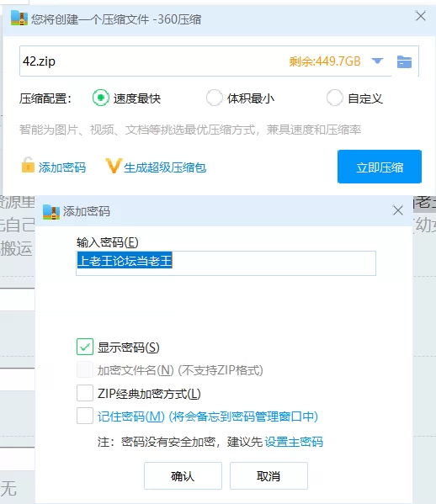
Task: Cancel the password dialog with 取消
Action: coord(269,475)
